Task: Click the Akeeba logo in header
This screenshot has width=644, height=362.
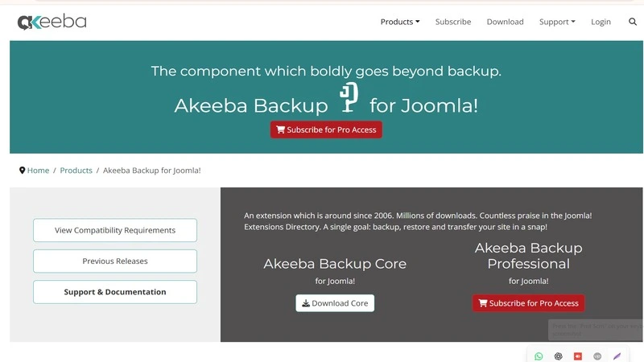Action: (52, 22)
